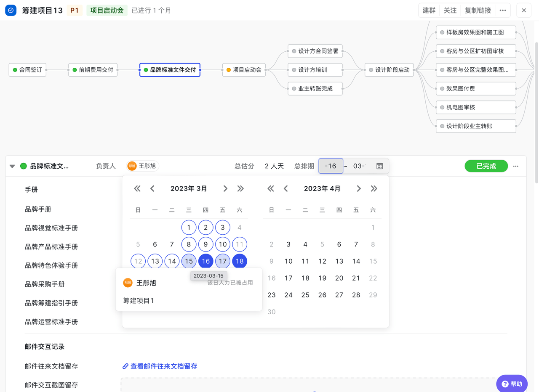Click the 复制链接 button
539x392 pixels.
coord(478,11)
